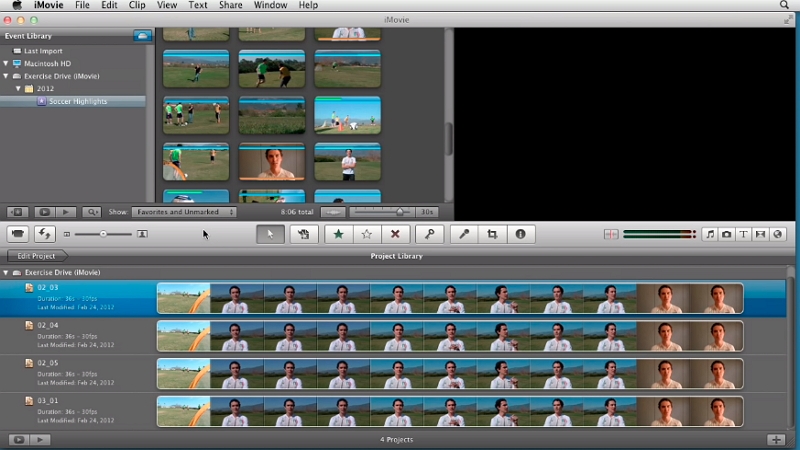
Task: Open the voiceover microphone tool
Action: click(x=464, y=234)
